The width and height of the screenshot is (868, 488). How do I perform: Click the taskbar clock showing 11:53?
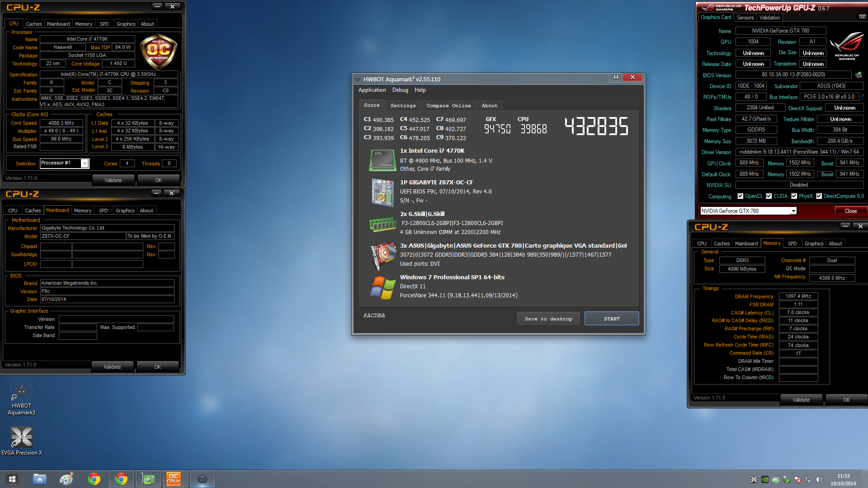click(x=843, y=476)
